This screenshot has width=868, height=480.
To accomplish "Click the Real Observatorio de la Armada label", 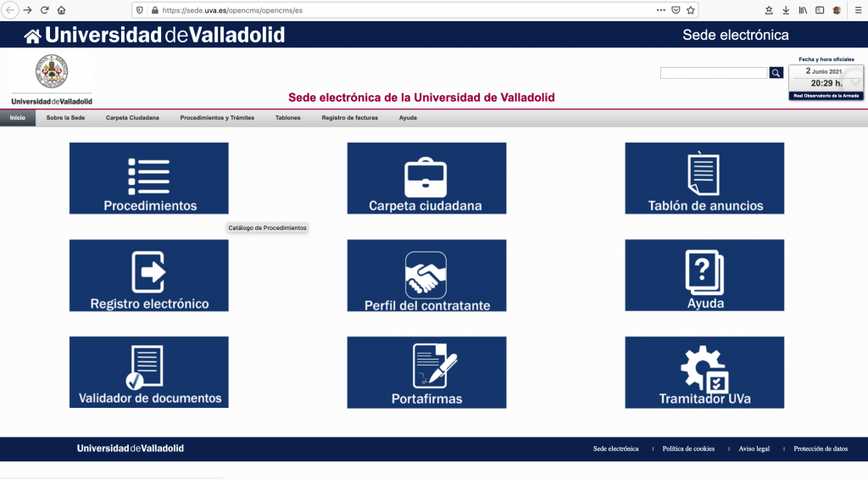I will (826, 96).
